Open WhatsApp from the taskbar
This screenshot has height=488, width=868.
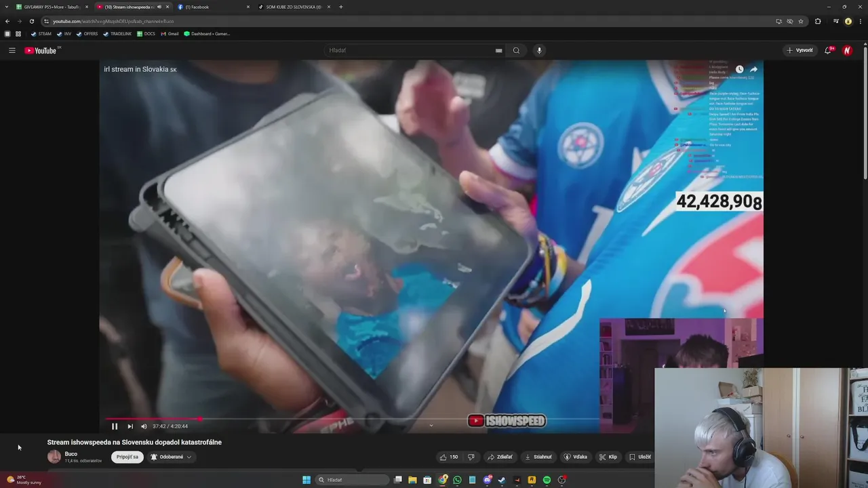pyautogui.click(x=457, y=480)
